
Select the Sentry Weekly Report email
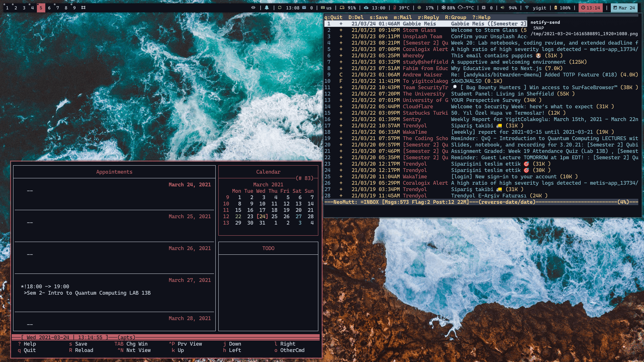481,119
